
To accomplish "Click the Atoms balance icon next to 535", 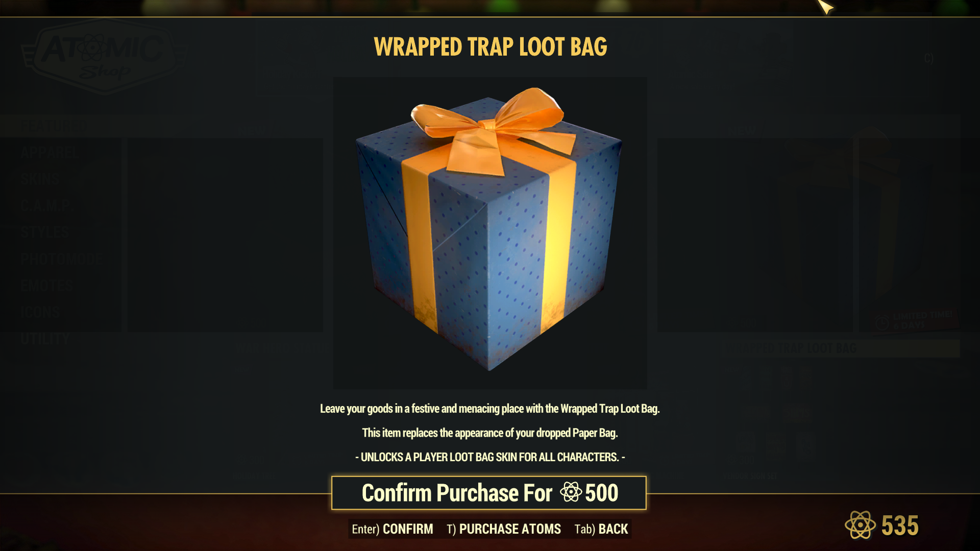I will 860,525.
